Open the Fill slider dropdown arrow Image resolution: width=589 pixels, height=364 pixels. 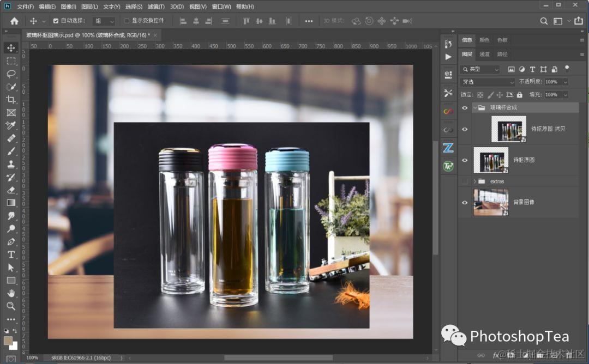point(566,95)
